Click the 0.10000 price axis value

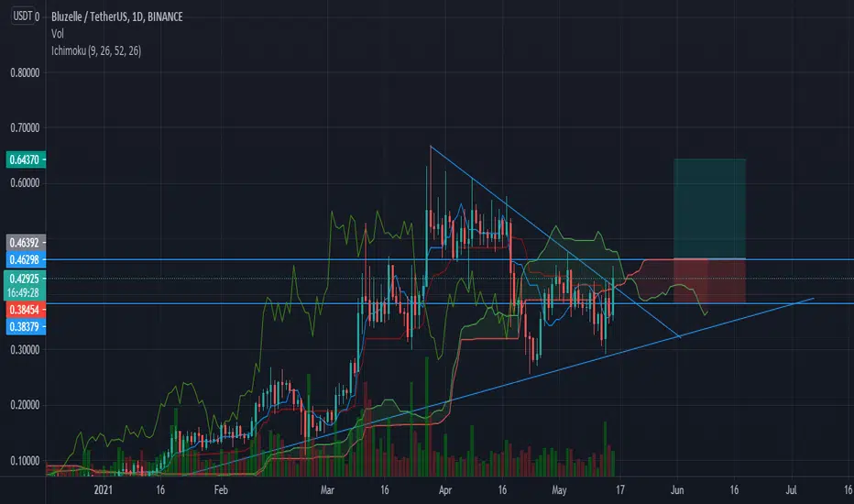point(25,461)
